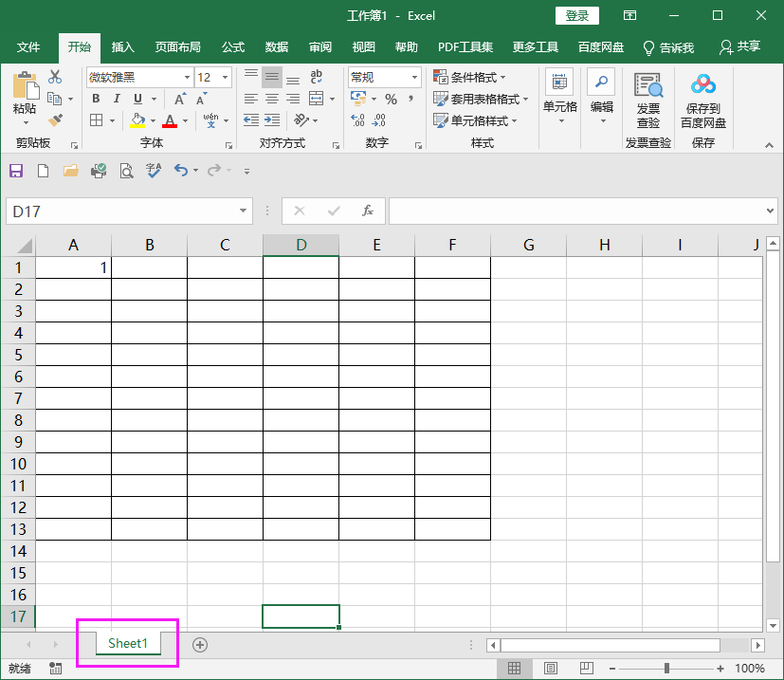Screen dimensions: 784x680
Task: Open the spell check icon
Action: point(153,171)
